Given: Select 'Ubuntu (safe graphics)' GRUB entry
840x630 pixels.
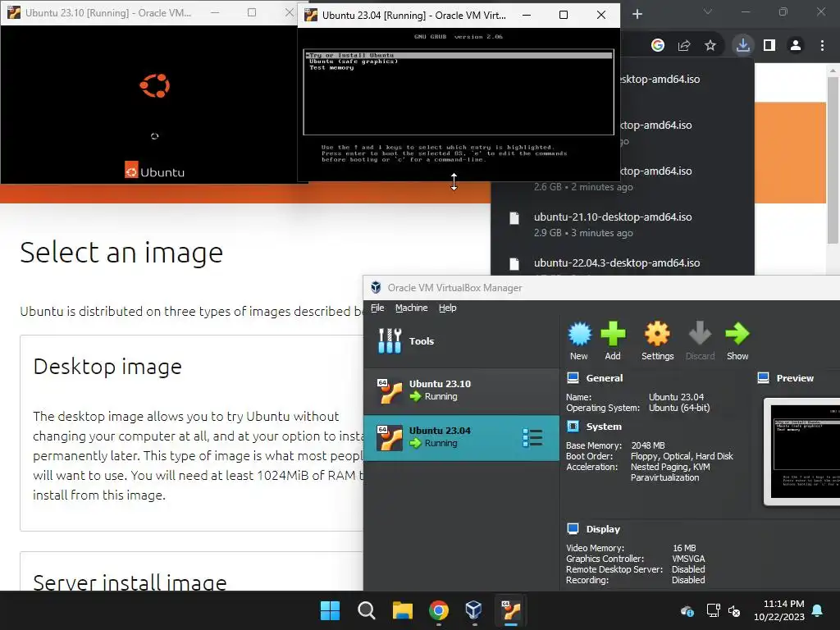Looking at the screenshot, I should click(354, 61).
